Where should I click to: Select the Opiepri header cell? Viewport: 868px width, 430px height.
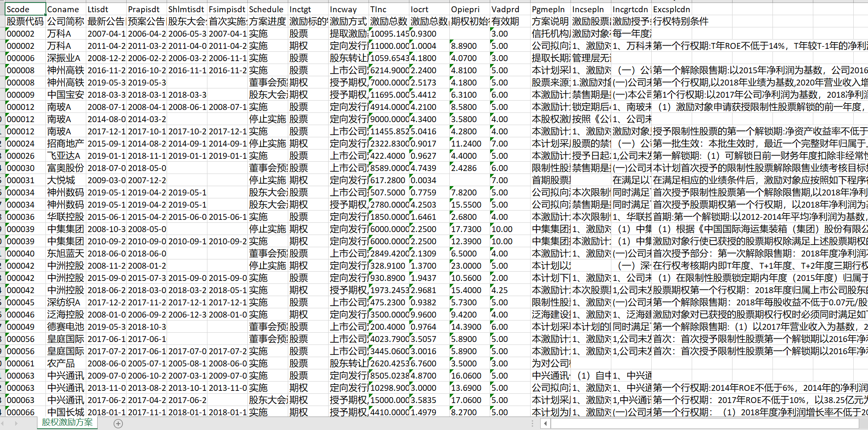click(470, 9)
